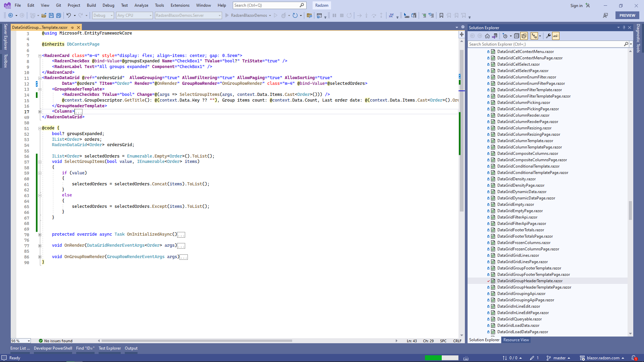Toggle Preview Selected Items button

click(x=556, y=36)
